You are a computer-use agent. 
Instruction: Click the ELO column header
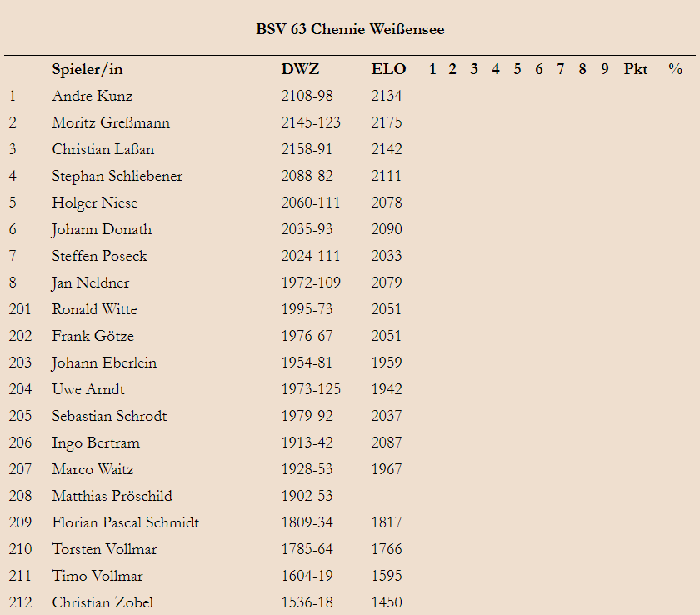[x=388, y=69]
